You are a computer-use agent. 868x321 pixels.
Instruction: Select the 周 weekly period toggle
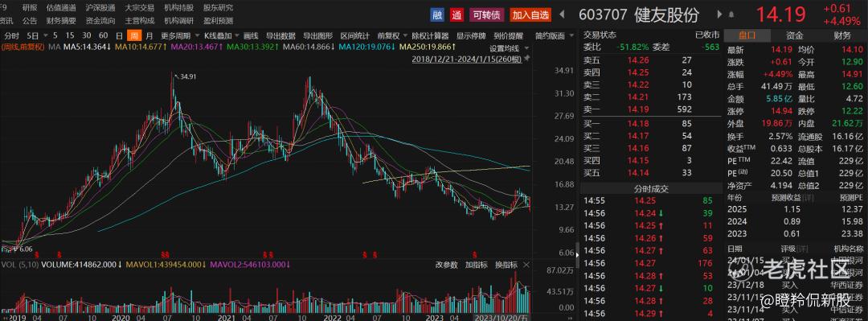click(x=134, y=36)
